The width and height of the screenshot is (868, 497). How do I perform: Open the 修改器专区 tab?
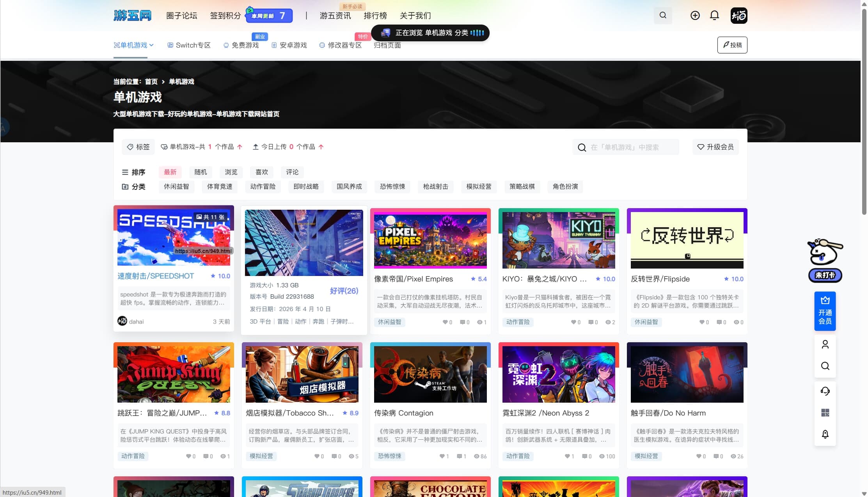tap(341, 45)
